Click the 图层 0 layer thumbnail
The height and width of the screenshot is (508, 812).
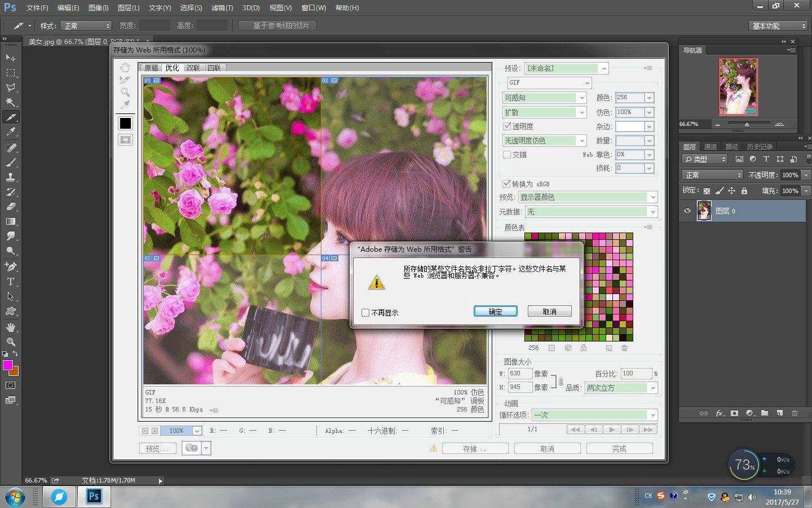[703, 211]
